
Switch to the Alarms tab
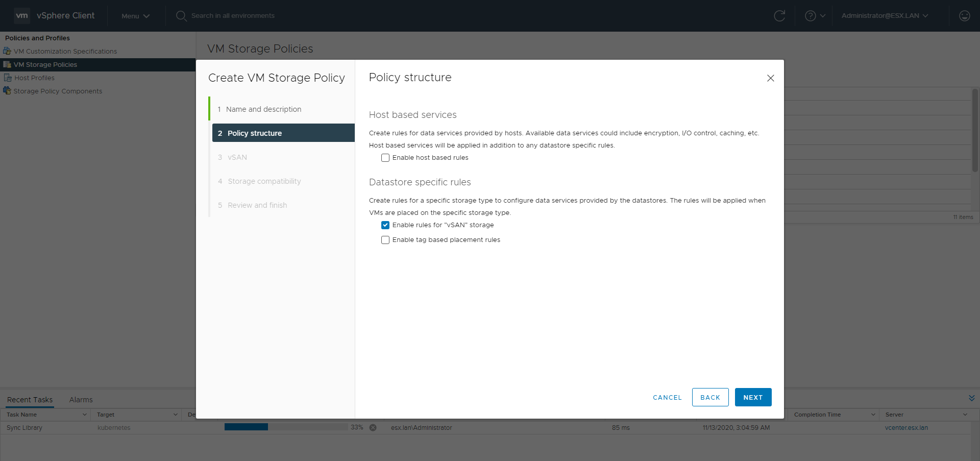(x=81, y=400)
